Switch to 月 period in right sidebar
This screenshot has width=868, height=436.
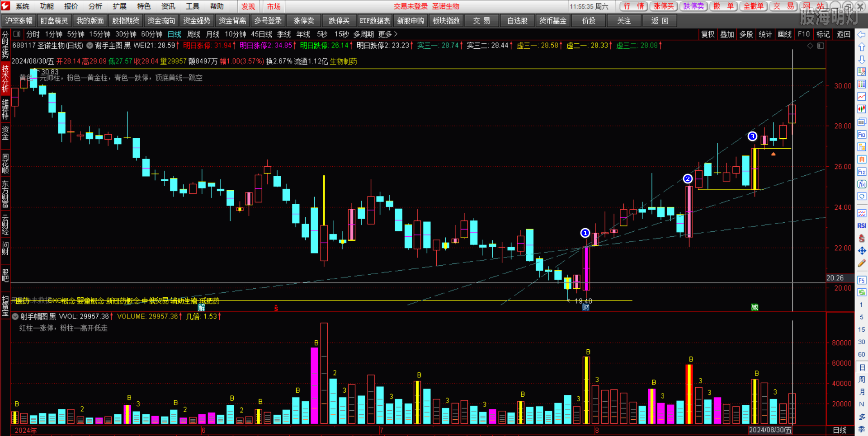[x=862, y=392]
